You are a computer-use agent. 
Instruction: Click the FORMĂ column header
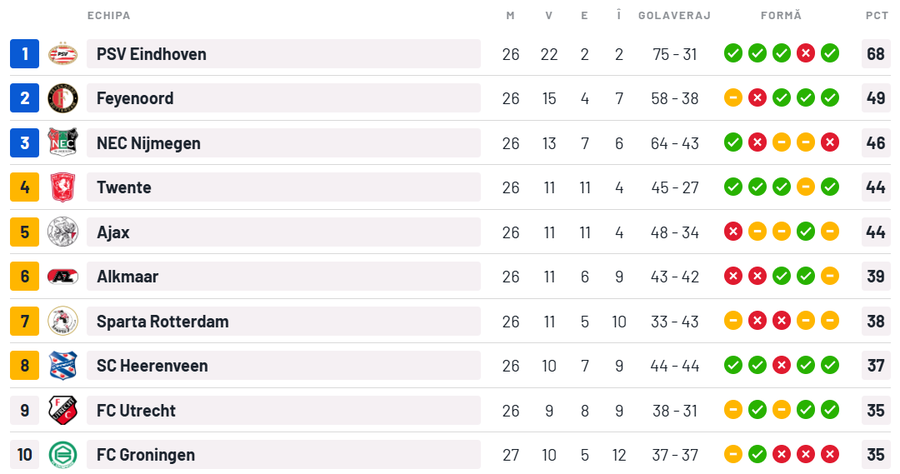pyautogui.click(x=781, y=15)
